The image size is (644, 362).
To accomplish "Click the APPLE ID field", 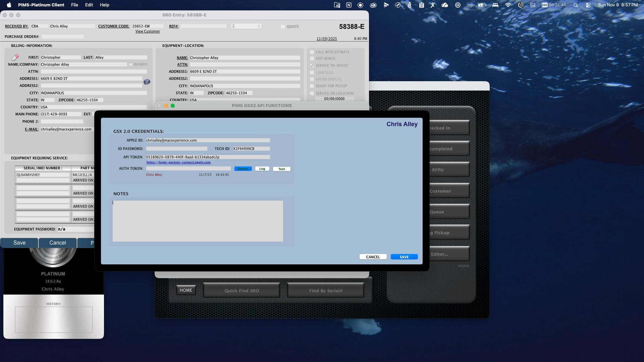I will 208,140.
